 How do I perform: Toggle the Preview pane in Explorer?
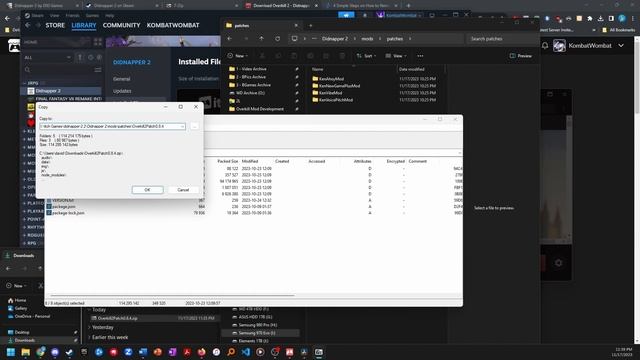click(521, 56)
